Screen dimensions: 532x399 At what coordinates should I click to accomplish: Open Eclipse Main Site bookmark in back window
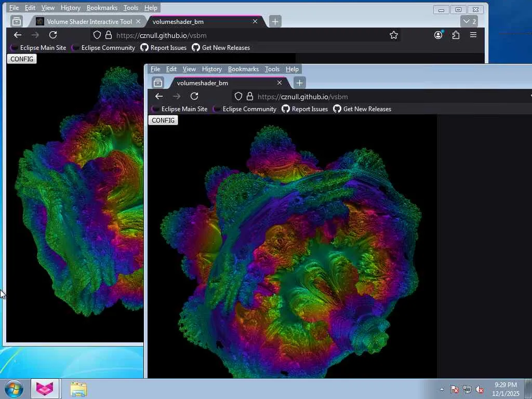coord(38,47)
